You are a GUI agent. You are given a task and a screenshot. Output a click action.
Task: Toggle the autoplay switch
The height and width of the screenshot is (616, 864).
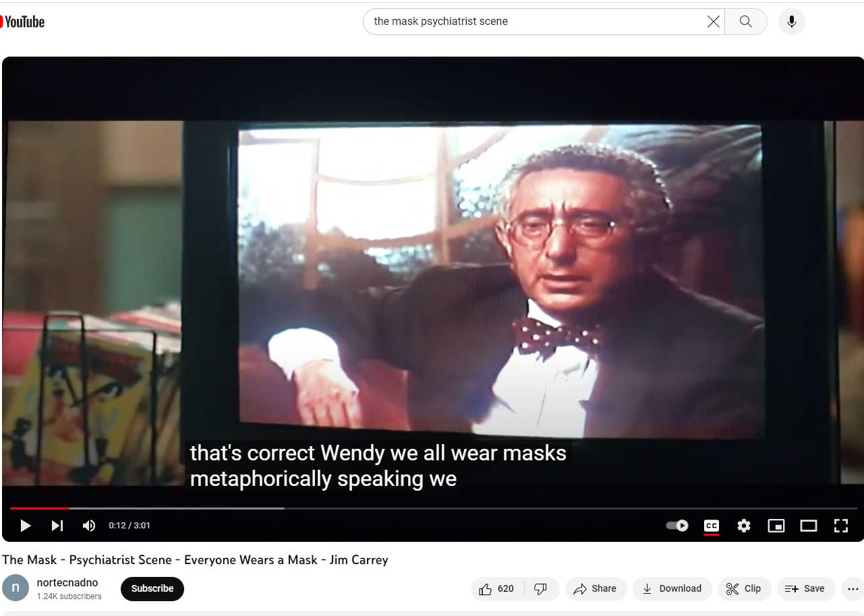(x=677, y=526)
